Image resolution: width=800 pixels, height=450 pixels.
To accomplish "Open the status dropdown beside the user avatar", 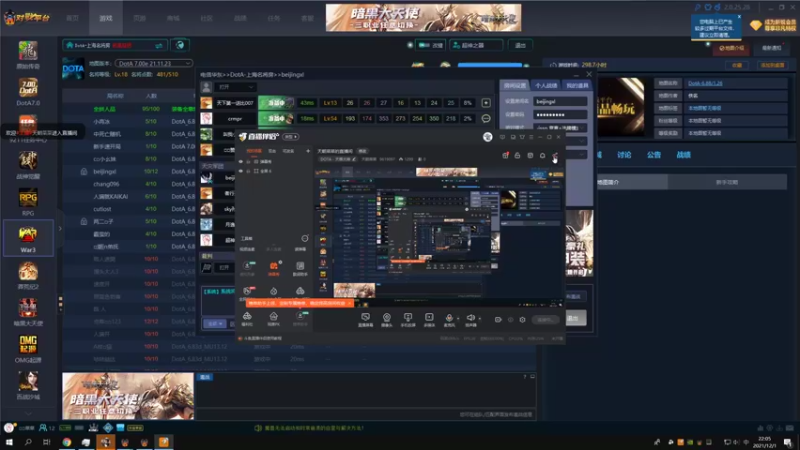I will (234, 87).
